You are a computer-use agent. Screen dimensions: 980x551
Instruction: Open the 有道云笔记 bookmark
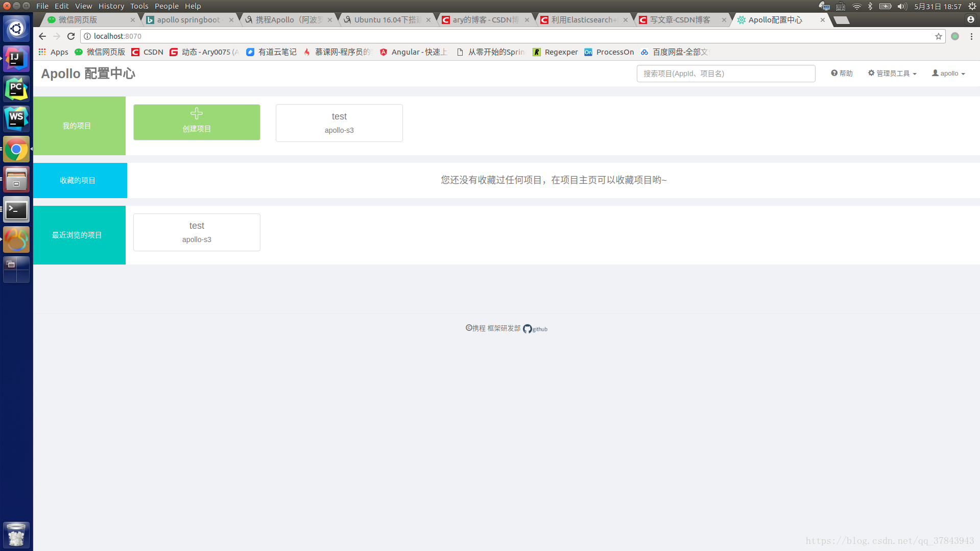pos(271,52)
